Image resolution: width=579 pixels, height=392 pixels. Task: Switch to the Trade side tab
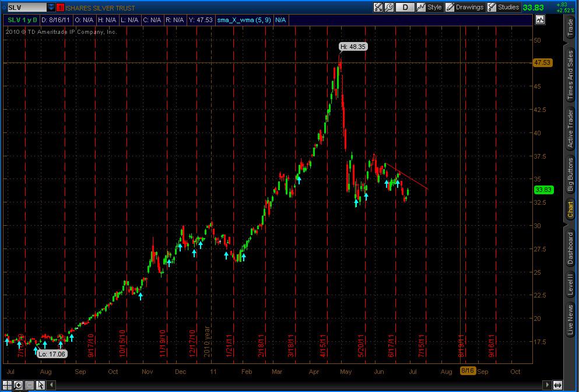[571, 29]
